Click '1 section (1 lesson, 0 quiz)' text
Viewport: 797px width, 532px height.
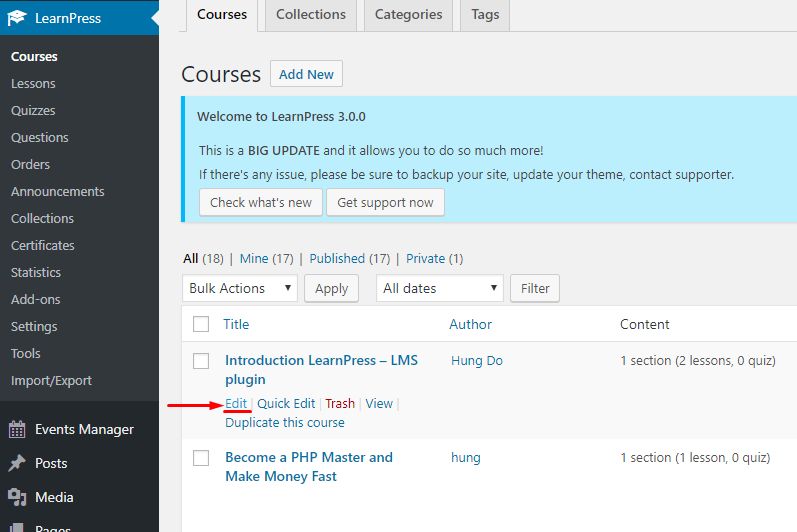695,458
